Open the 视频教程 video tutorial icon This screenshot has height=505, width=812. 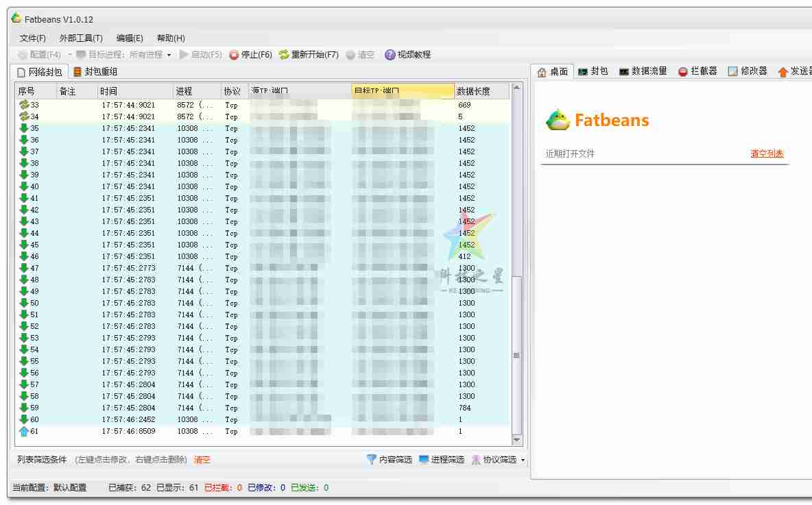390,55
